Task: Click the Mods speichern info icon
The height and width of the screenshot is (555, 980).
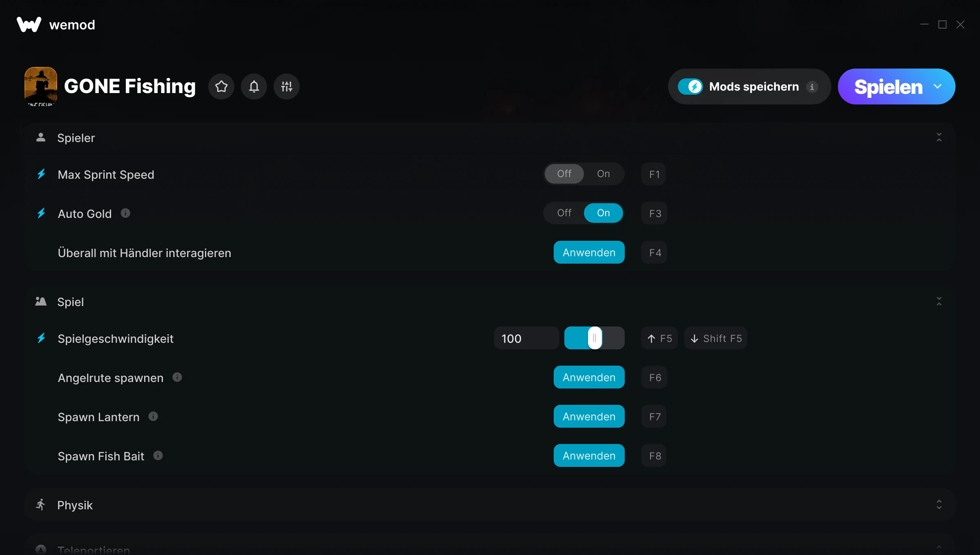Action: [x=812, y=87]
